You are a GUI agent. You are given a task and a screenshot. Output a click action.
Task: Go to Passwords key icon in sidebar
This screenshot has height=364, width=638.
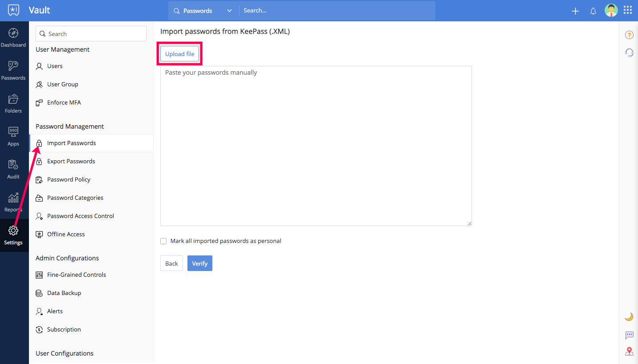pos(13,66)
